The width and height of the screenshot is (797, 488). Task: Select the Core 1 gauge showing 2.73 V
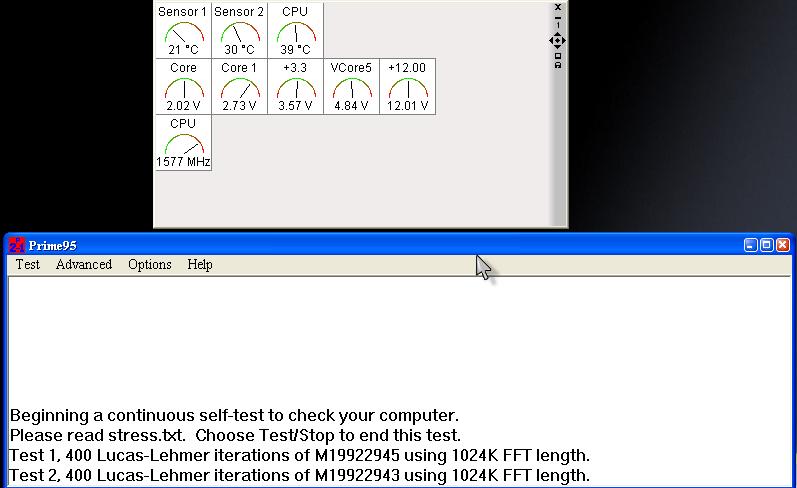pos(239,86)
